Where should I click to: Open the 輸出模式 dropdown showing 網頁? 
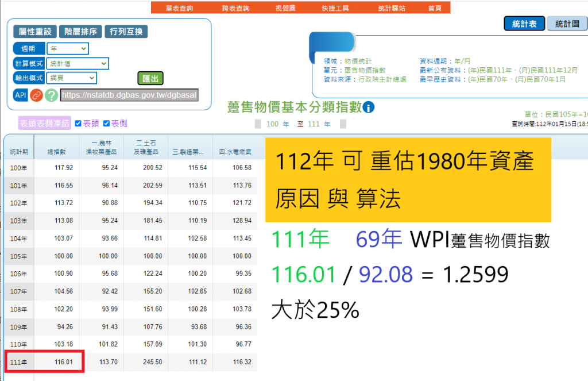point(71,78)
